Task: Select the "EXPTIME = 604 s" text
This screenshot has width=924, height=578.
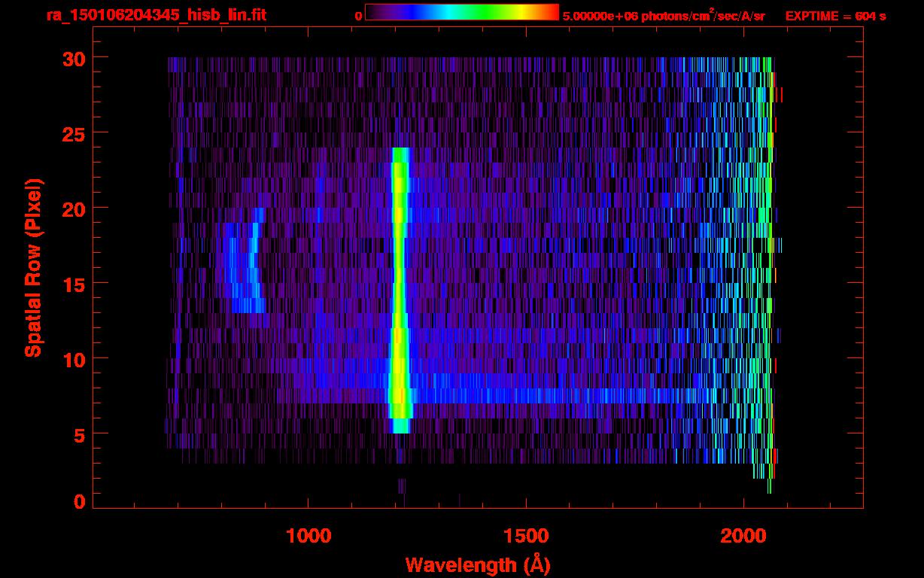Action: [x=835, y=15]
